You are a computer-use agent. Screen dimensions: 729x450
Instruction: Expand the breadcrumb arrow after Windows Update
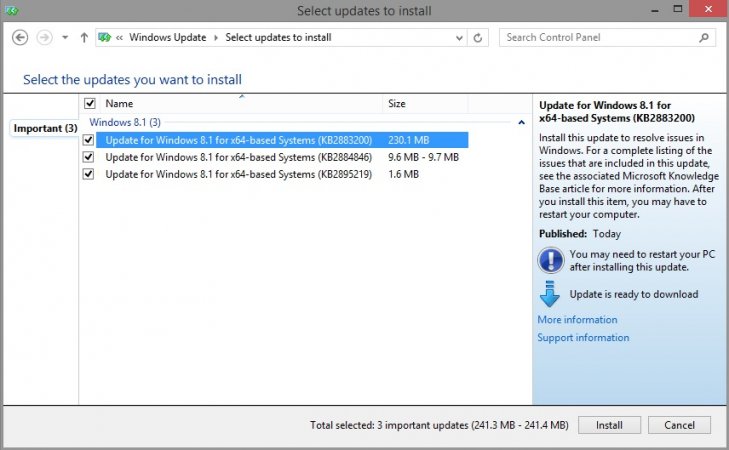pyautogui.click(x=216, y=38)
